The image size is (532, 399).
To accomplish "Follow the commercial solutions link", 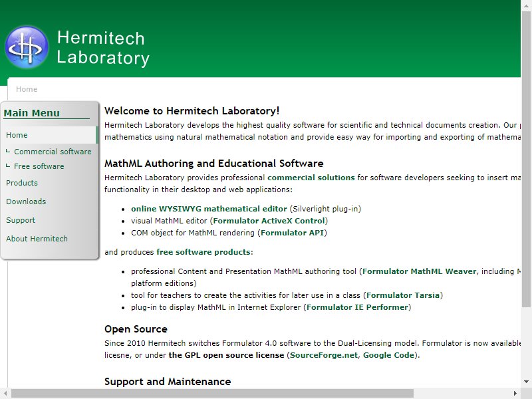I will [311, 178].
